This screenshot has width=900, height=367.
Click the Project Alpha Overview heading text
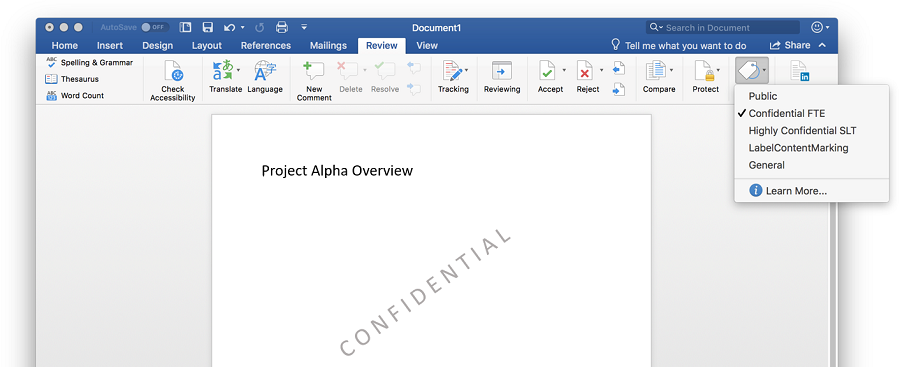point(337,171)
